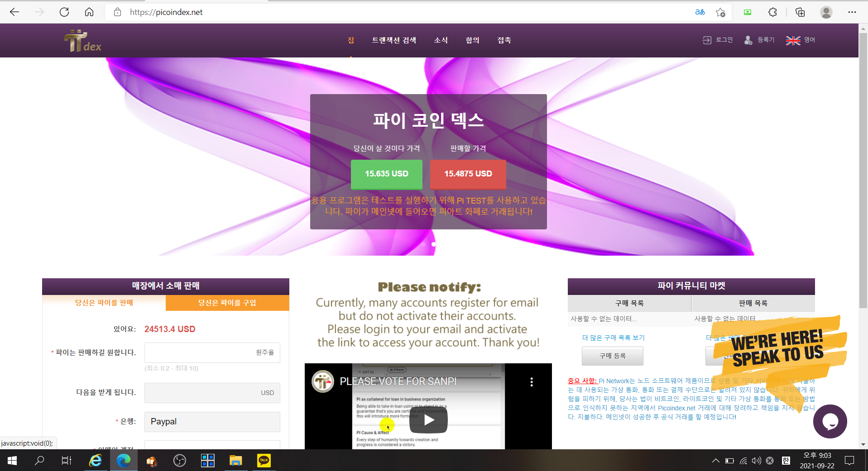Click the USD amount received field
868x471 pixels.
(x=212, y=393)
